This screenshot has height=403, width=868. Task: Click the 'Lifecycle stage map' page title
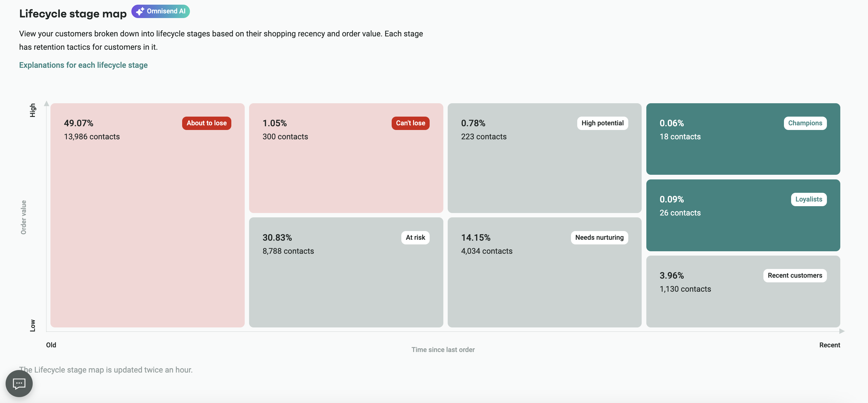click(73, 13)
